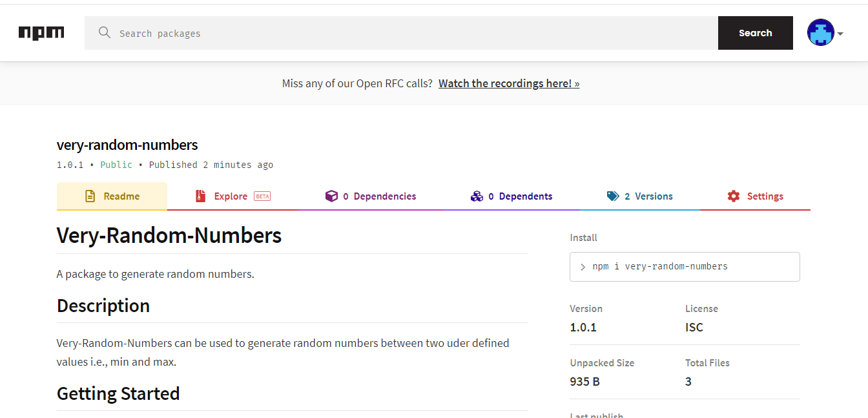Open the Watch the recordings here link
The width and height of the screenshot is (868, 418).
tap(509, 83)
